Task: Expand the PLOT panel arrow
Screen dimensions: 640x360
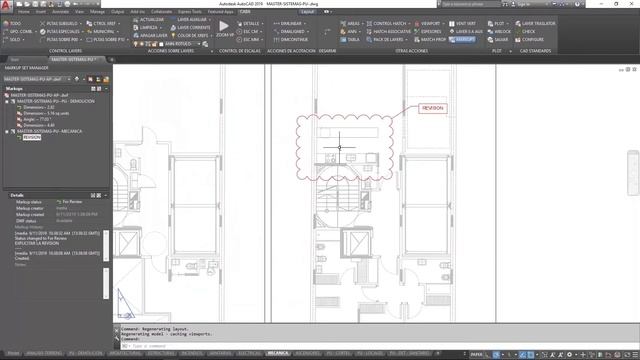Action: (510, 51)
